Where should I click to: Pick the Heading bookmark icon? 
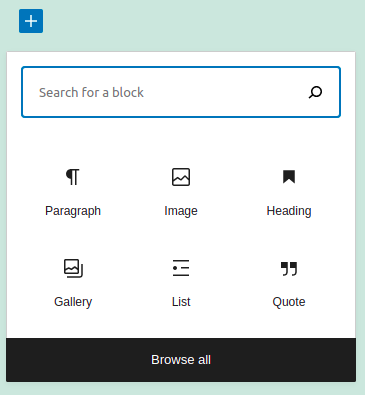point(289,177)
